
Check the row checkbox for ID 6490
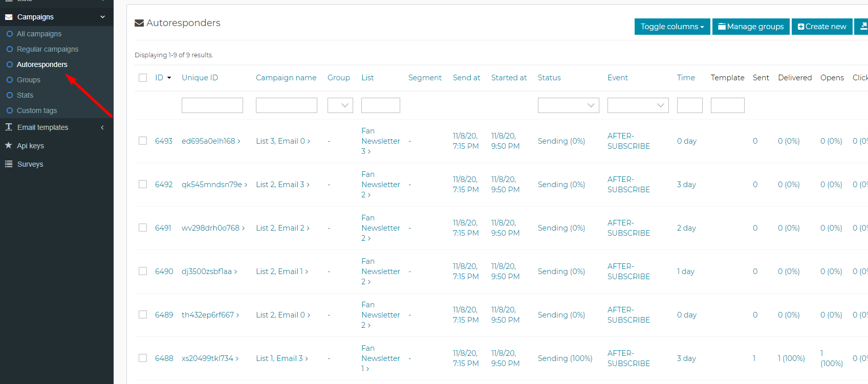(143, 271)
